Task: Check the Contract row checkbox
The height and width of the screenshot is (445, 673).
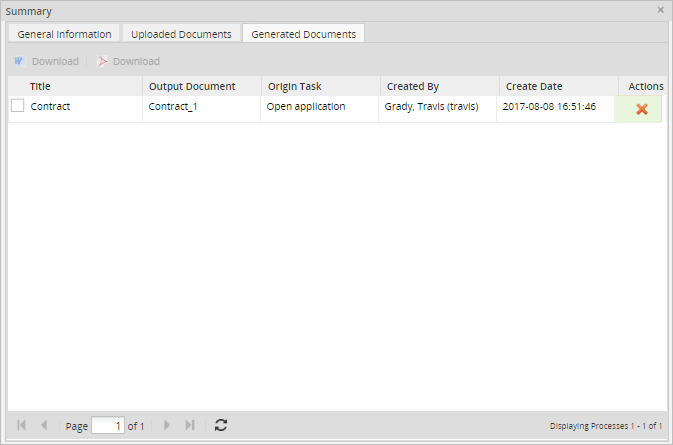Action: click(18, 106)
